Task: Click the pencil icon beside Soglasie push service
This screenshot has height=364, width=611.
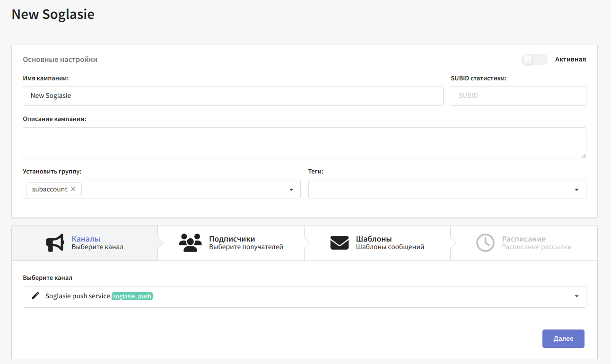Action: [x=35, y=296]
